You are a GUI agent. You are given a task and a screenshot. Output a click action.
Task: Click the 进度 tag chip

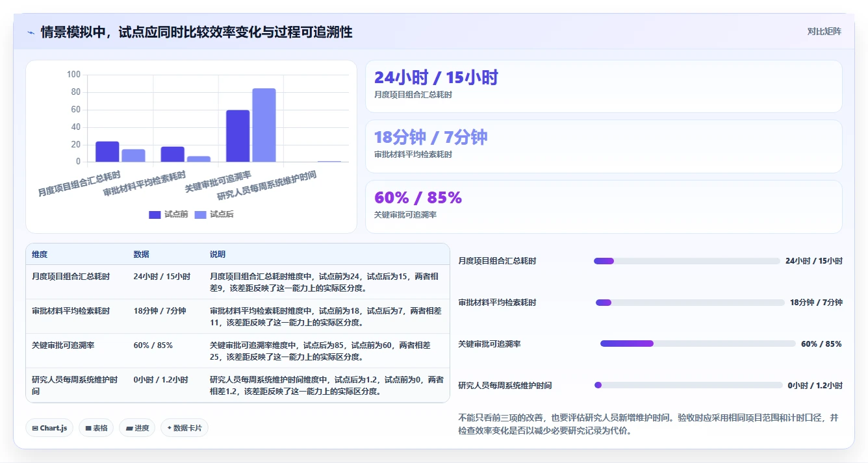coord(137,428)
